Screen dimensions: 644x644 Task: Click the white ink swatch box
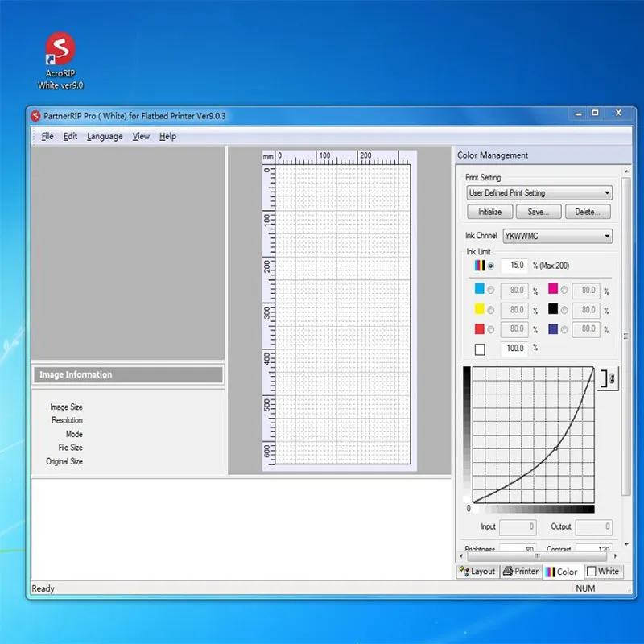(x=480, y=349)
